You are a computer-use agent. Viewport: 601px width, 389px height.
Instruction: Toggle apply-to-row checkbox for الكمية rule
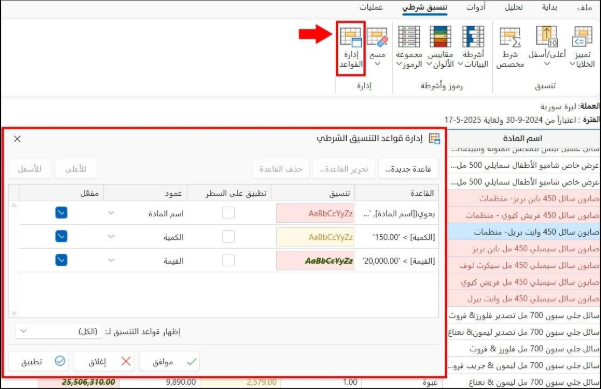[228, 236]
